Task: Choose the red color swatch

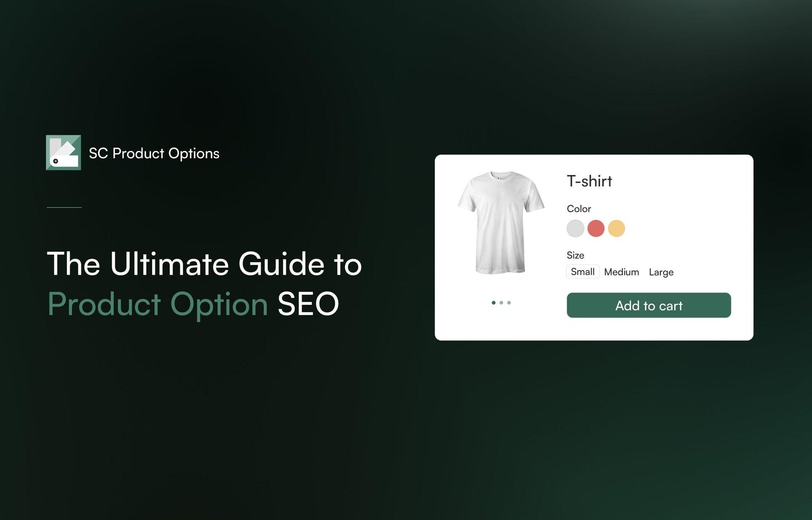Action: tap(596, 228)
